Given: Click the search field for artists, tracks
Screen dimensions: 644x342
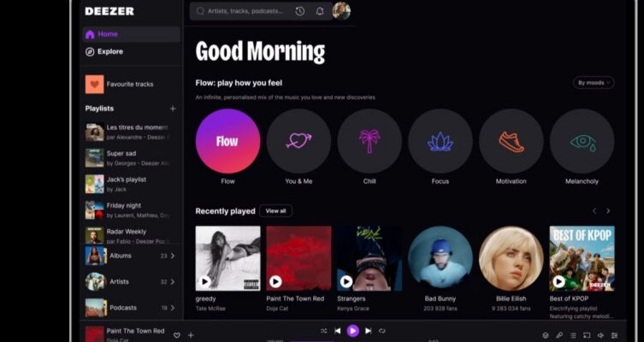Looking at the screenshot, I should (x=245, y=11).
